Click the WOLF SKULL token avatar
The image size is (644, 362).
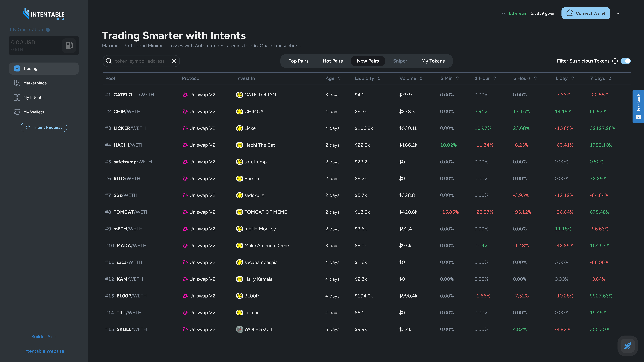pos(239,329)
